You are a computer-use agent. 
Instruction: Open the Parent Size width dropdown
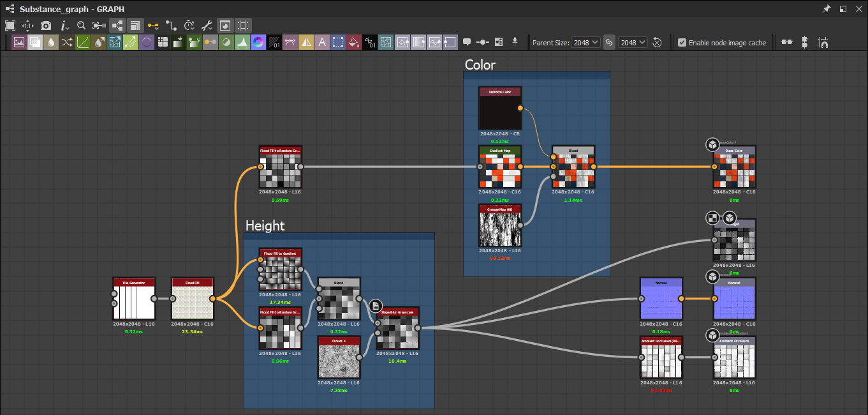pyautogui.click(x=585, y=43)
